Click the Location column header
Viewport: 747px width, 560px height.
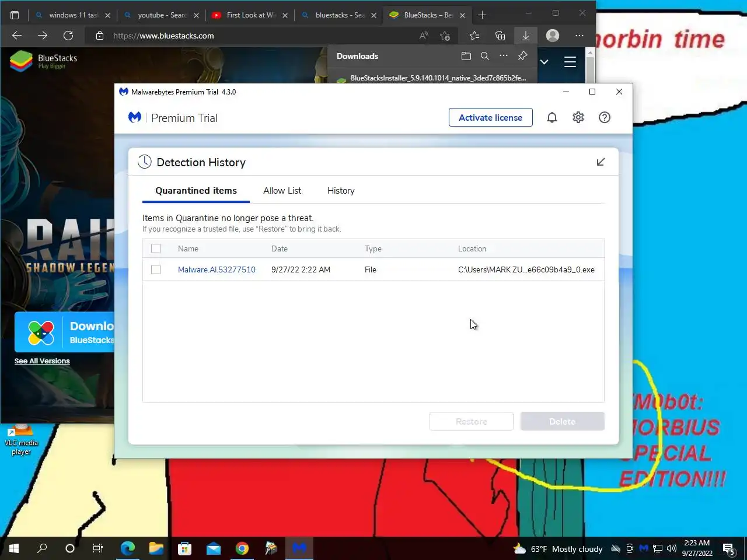(472, 249)
